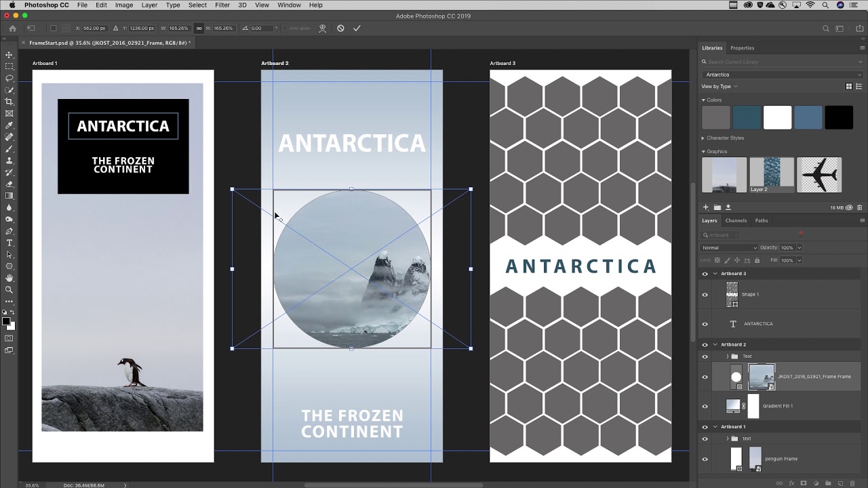Pick the dark teal color swatch

(x=747, y=117)
